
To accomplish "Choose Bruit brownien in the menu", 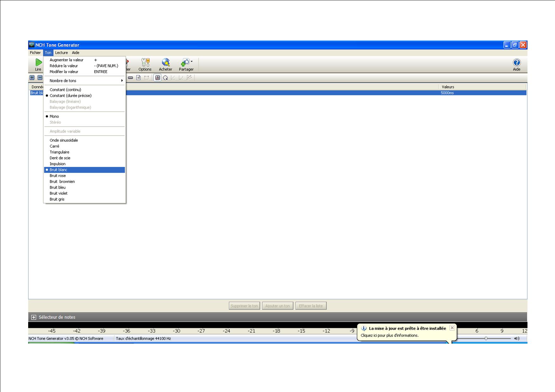I will coord(84,182).
